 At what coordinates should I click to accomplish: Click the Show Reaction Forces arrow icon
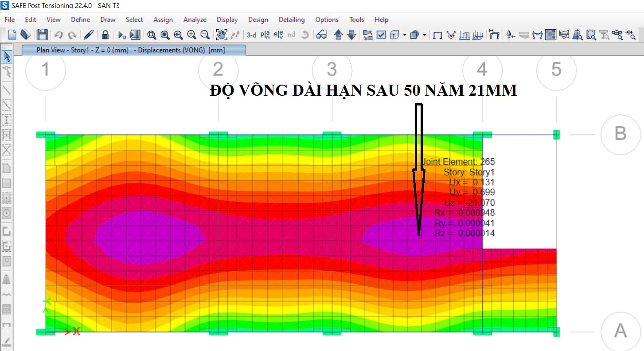click(x=510, y=35)
